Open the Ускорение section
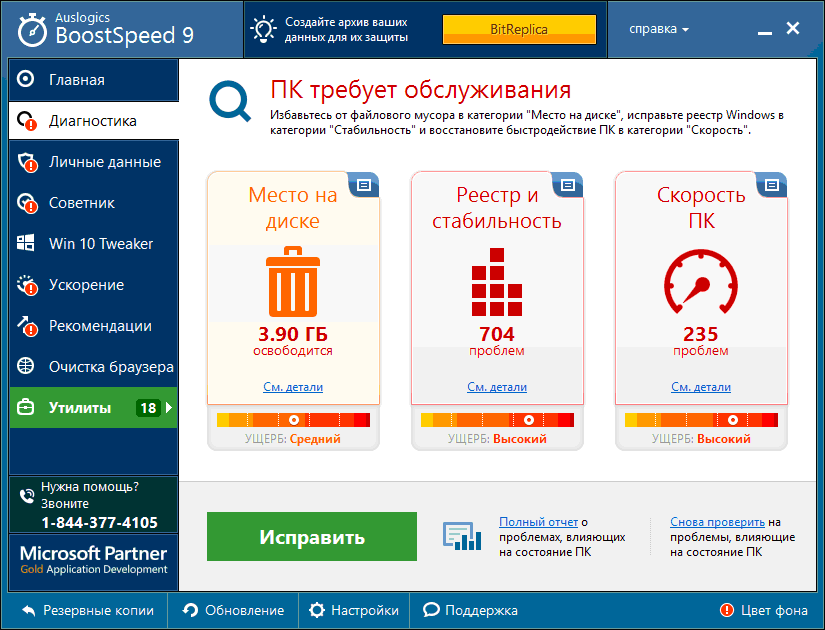Viewport: 825px width, 630px height. pos(94,285)
